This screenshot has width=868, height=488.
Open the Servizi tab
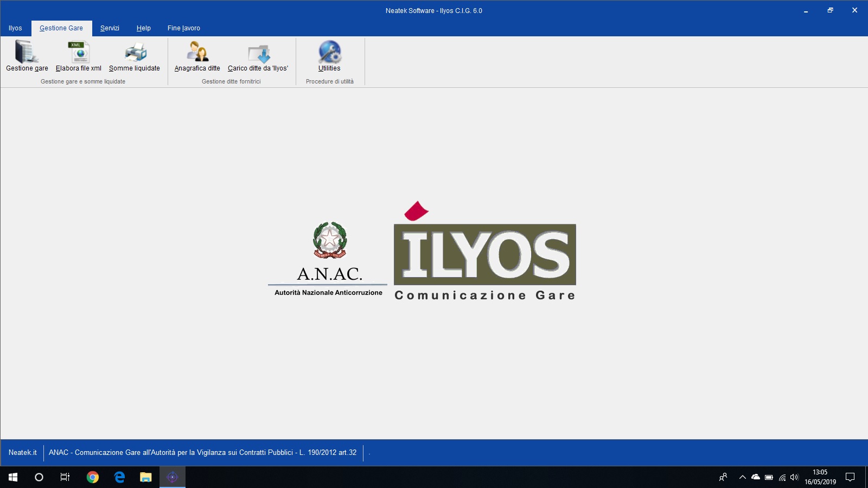pyautogui.click(x=110, y=28)
